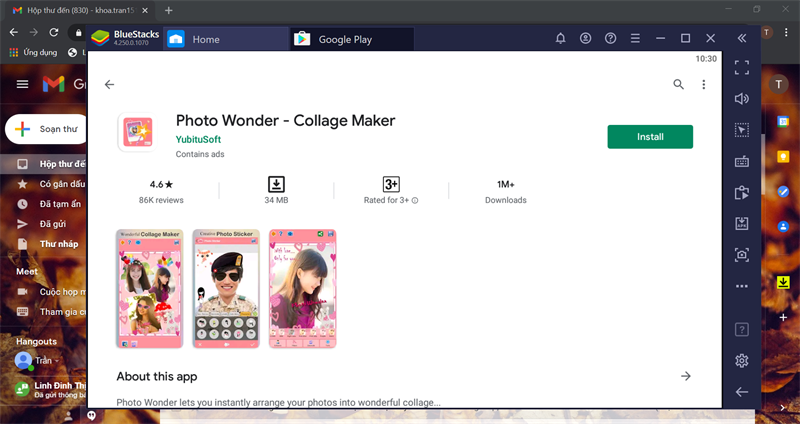The height and width of the screenshot is (424, 800).
Task: Open BlueStacks settings gear
Action: (x=742, y=360)
